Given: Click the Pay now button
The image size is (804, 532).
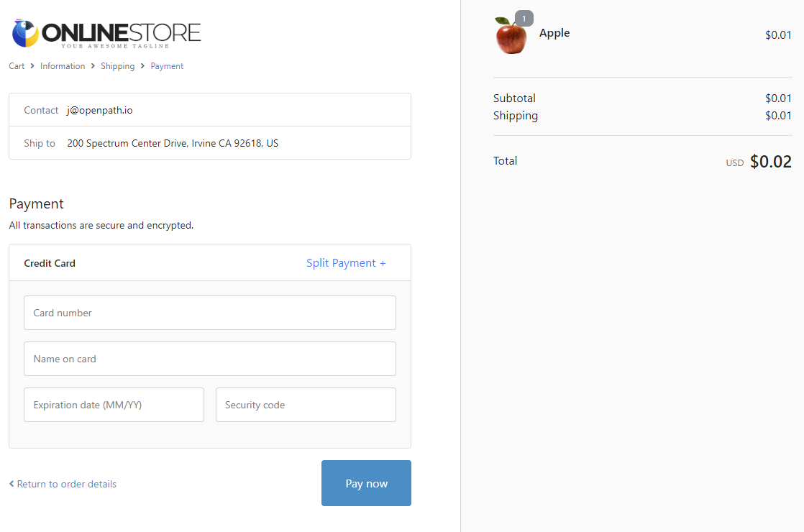Looking at the screenshot, I should tap(366, 483).
